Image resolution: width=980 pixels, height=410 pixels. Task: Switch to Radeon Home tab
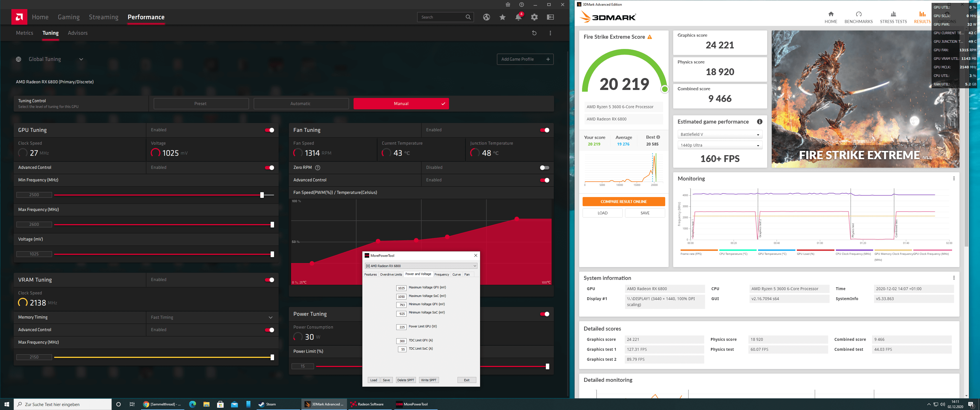pos(40,17)
